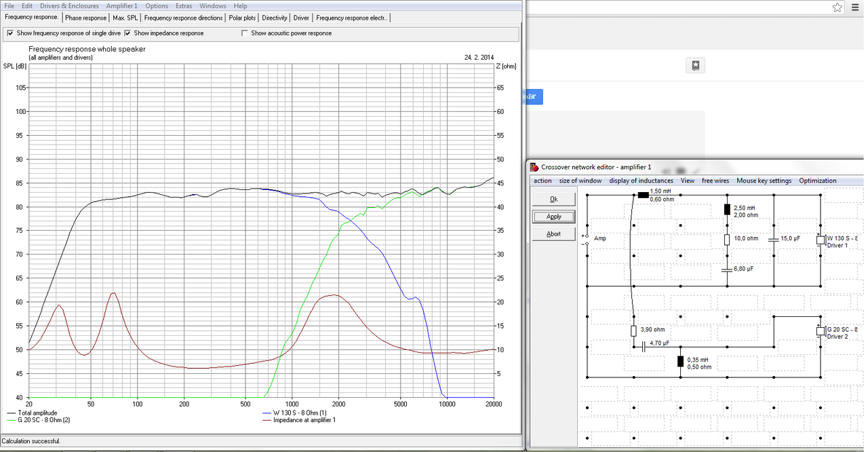Click the Abort button

tap(554, 234)
